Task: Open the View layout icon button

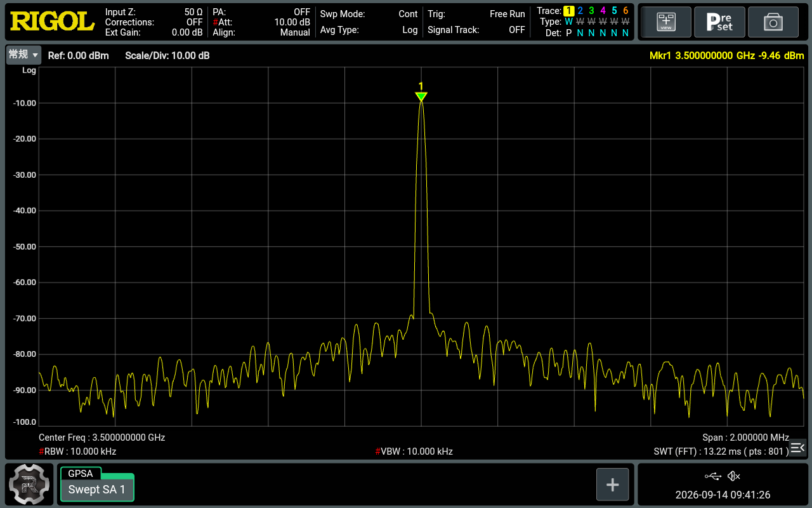Action: 665,22
